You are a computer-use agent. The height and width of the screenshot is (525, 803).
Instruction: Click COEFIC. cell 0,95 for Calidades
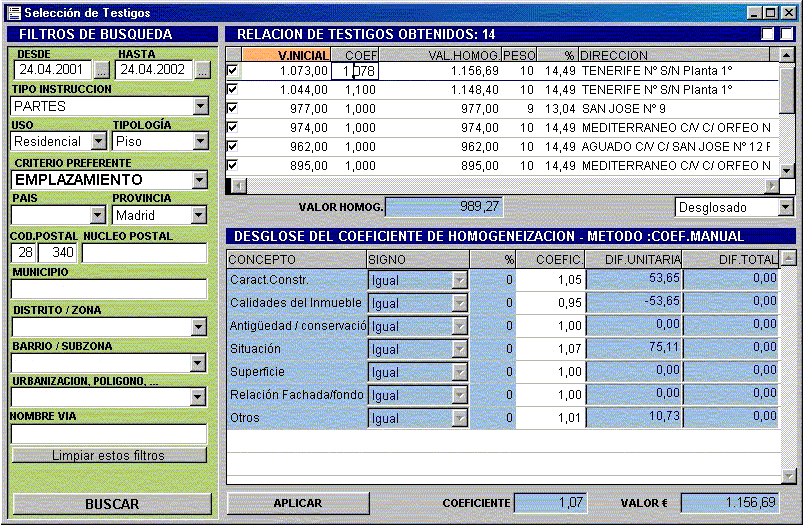tap(551, 303)
